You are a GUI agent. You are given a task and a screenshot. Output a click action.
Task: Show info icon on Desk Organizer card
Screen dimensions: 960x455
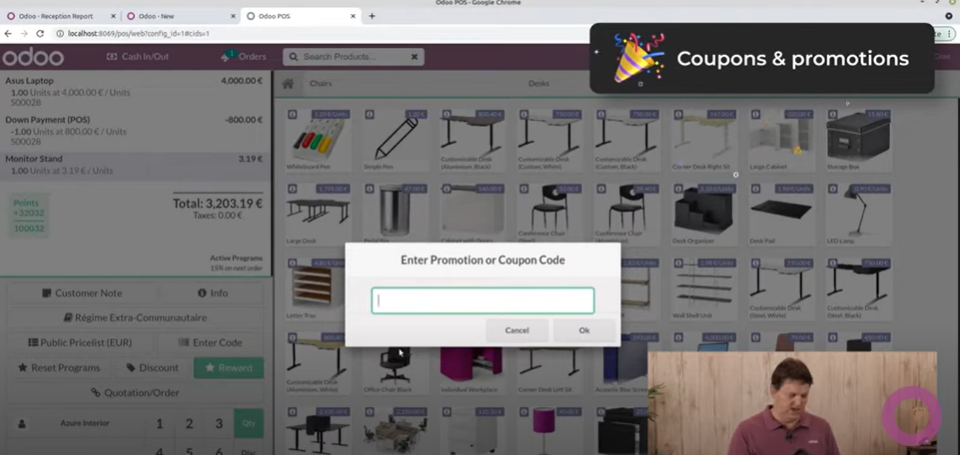pyautogui.click(x=678, y=189)
